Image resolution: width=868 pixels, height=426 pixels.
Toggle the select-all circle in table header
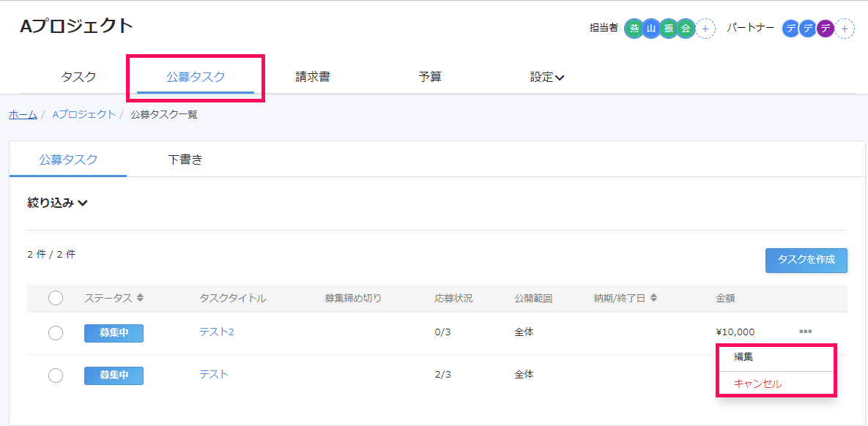56,298
